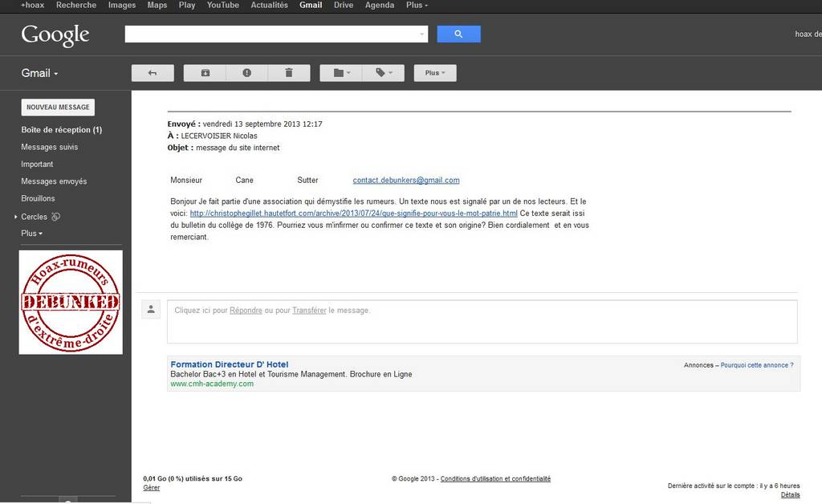Open the labels tag dropdown
This screenshot has height=504, width=822.
[384, 73]
